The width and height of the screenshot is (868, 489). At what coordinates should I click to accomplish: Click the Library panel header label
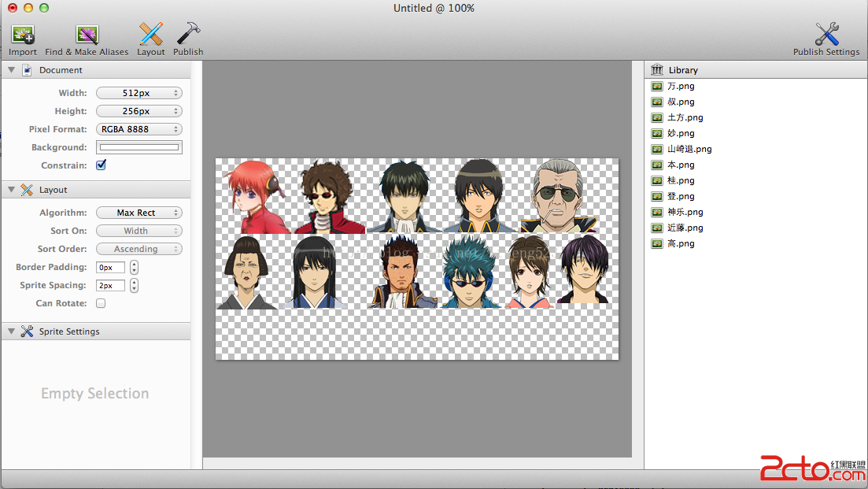(683, 70)
